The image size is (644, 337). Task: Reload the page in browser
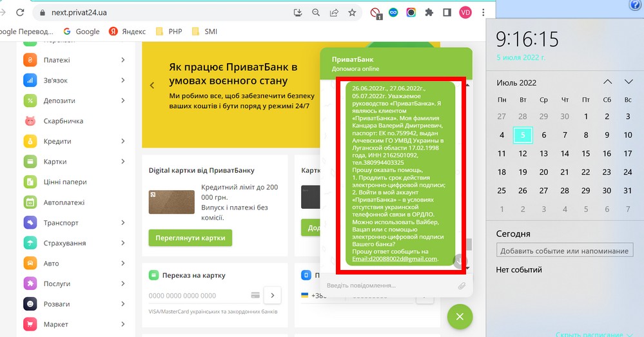(x=20, y=12)
